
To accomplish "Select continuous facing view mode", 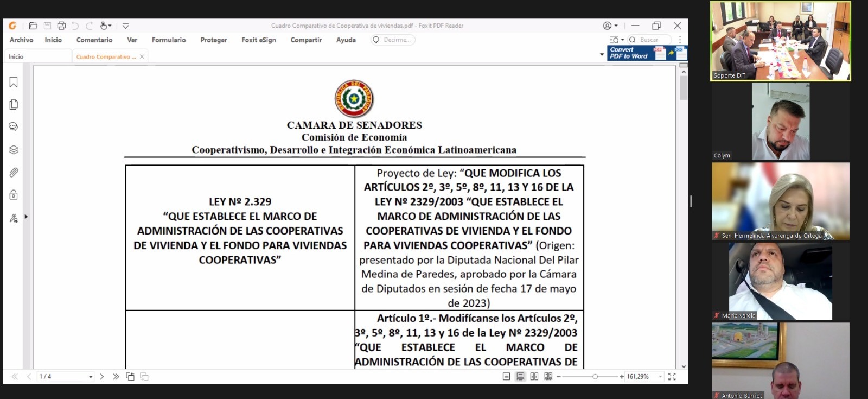I will coord(548,376).
